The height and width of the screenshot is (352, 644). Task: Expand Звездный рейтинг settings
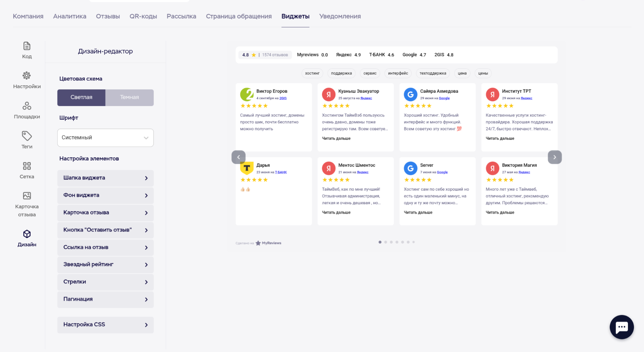pos(105,264)
